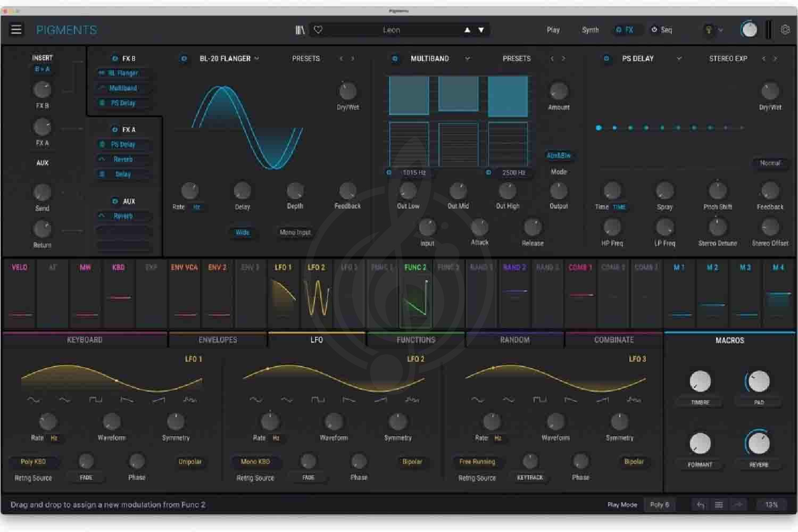Screen dimensions: 798x532
Task: Click the Mono Input button
Action: [295, 232]
